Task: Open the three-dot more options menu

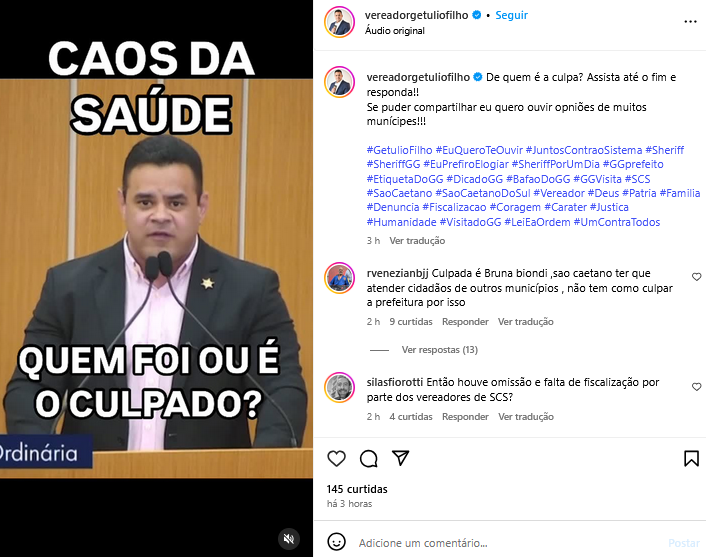Action: [x=690, y=22]
